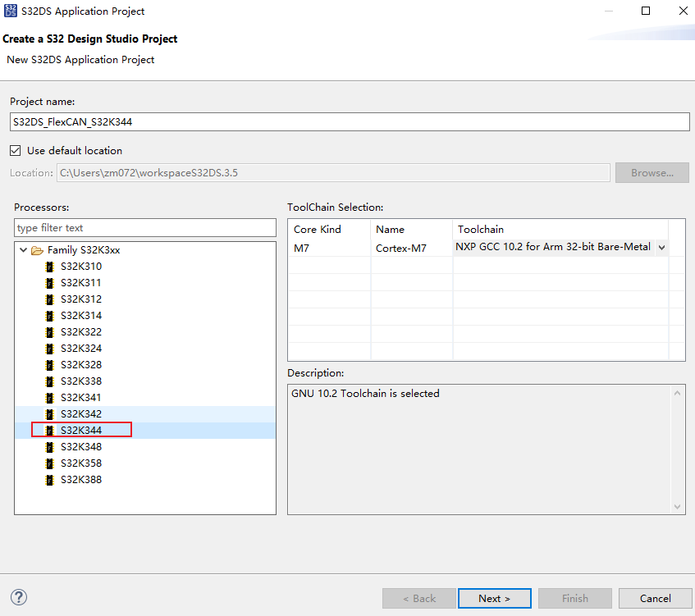Select S32K338 text in processors tree
This screenshot has height=616, width=695.
[81, 381]
